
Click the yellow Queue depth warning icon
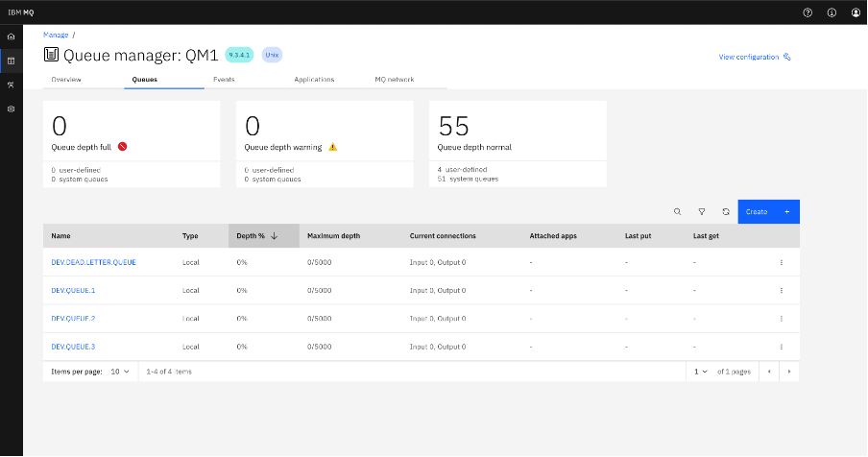coord(332,147)
